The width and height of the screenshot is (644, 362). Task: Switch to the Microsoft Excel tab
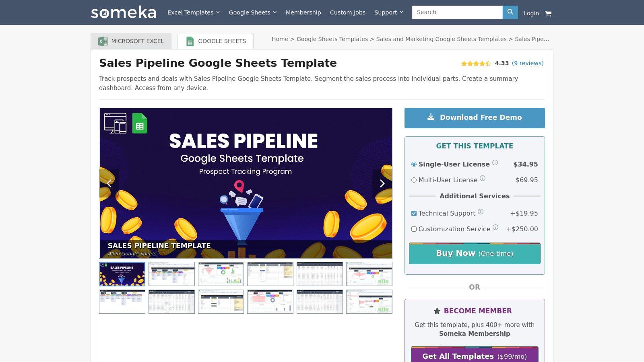point(131,41)
